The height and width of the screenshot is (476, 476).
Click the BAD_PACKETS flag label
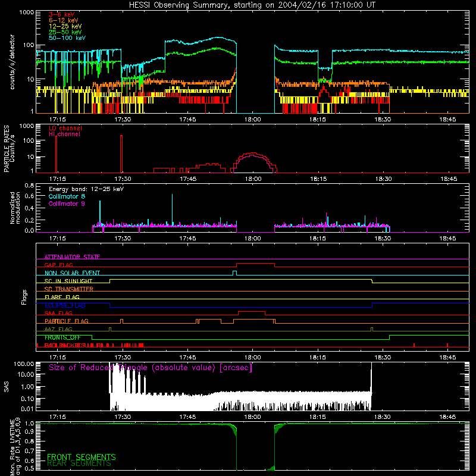click(65, 346)
